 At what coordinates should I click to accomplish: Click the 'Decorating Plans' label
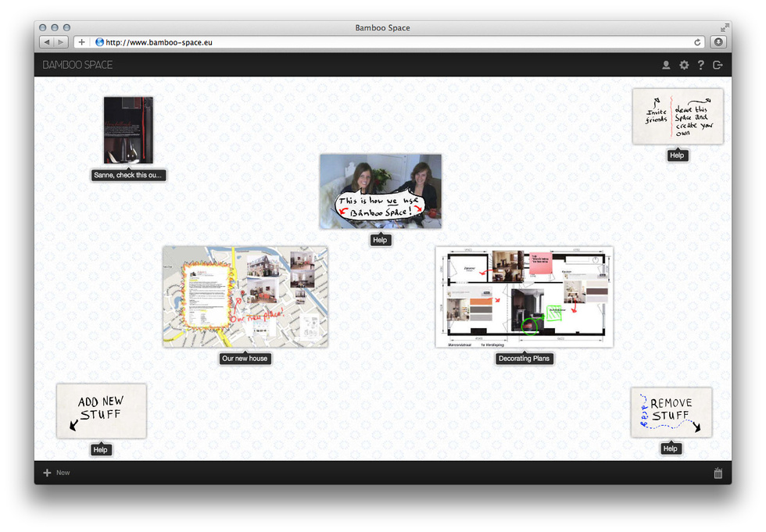click(x=524, y=359)
